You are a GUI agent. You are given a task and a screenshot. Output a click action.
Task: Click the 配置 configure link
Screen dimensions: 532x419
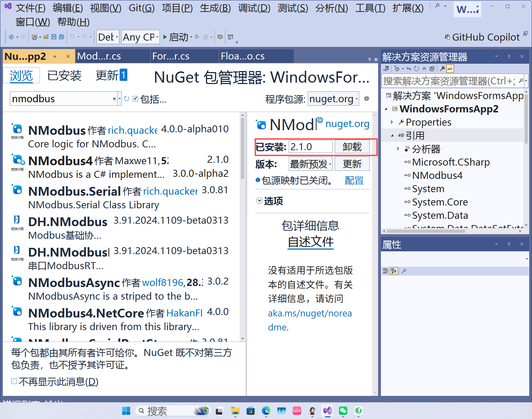(x=354, y=181)
